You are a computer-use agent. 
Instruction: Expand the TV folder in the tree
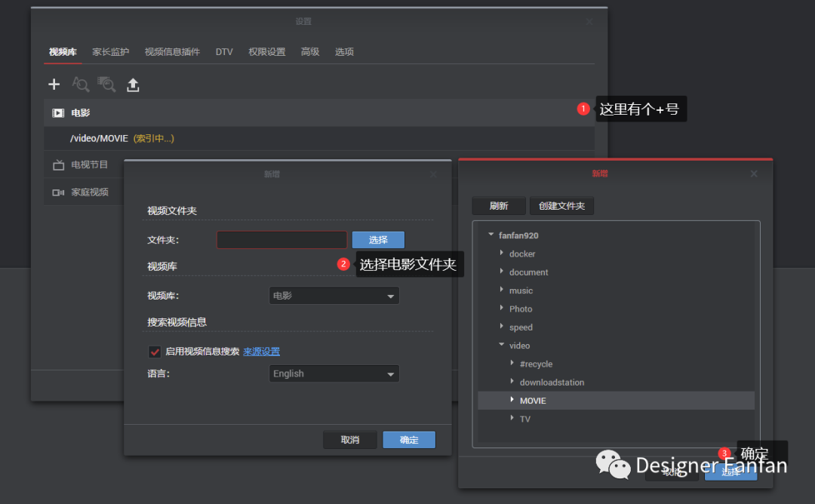[x=512, y=419]
